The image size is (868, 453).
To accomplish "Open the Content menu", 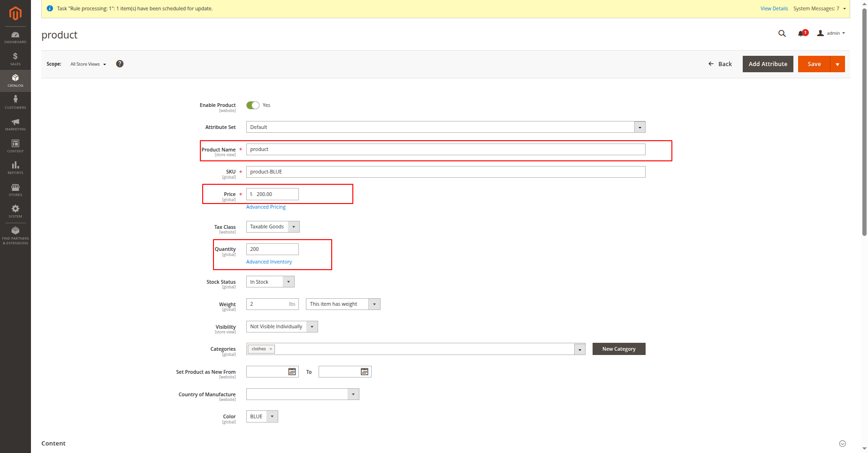I will (15, 146).
